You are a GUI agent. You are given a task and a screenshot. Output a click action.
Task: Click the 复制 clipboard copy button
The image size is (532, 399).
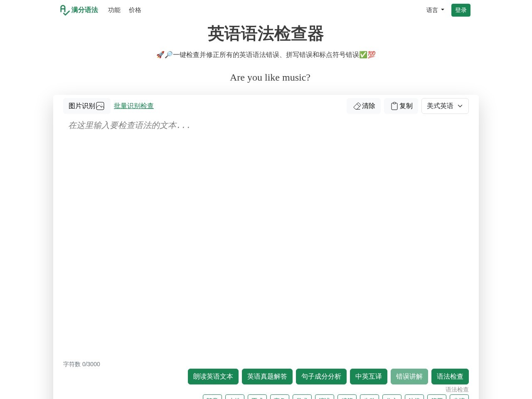pyautogui.click(x=401, y=106)
